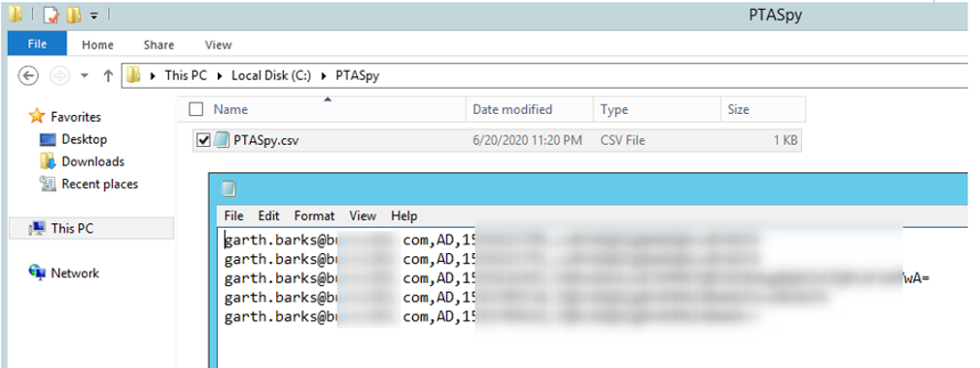Open the Notepad Help menu
This screenshot has width=980, height=368.
click(403, 216)
